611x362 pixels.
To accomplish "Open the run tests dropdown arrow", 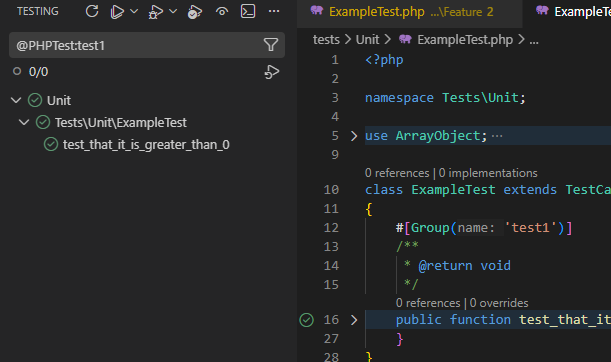I will [134, 11].
